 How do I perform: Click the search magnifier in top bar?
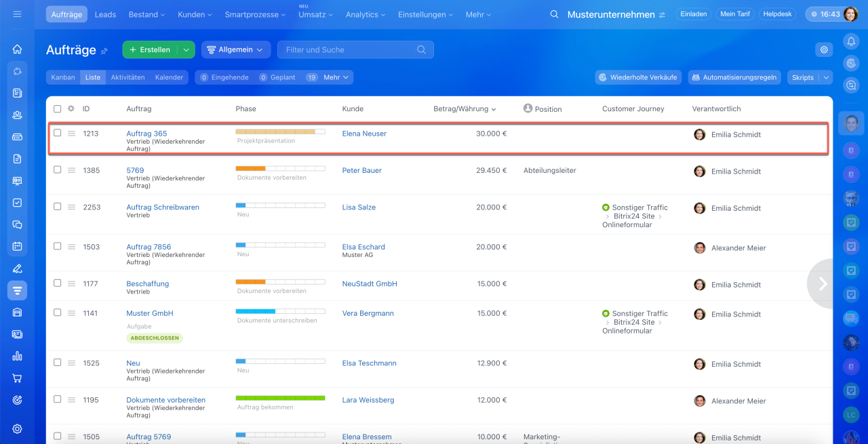click(554, 14)
